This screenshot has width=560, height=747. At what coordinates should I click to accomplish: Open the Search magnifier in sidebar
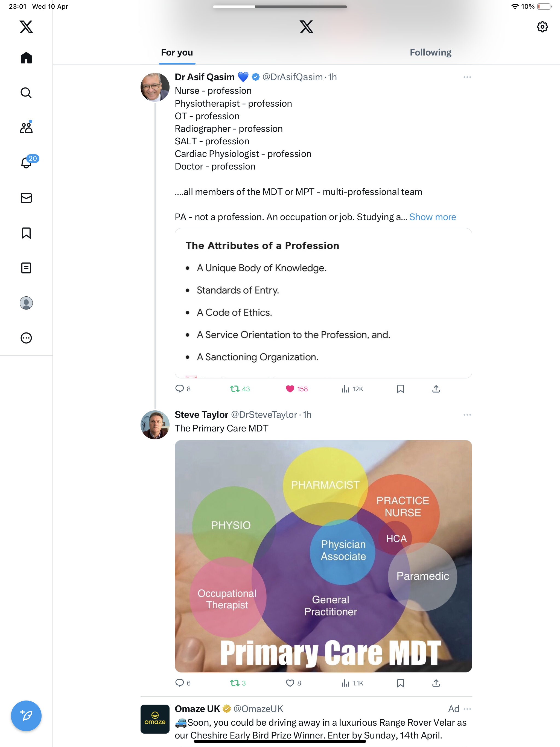click(x=26, y=92)
